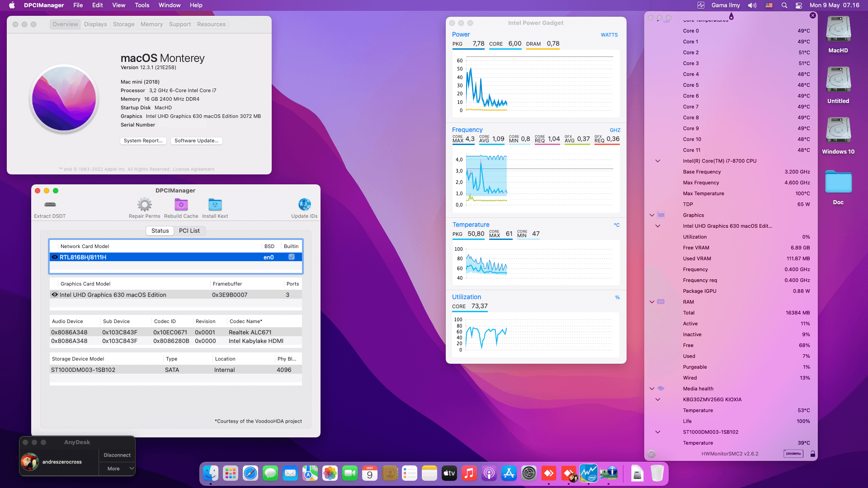Open the Music app in the Dock
The width and height of the screenshot is (868, 488).
469,473
